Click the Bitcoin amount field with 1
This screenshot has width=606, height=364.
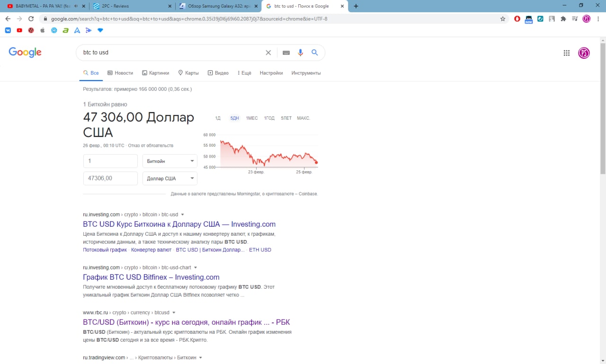point(110,161)
